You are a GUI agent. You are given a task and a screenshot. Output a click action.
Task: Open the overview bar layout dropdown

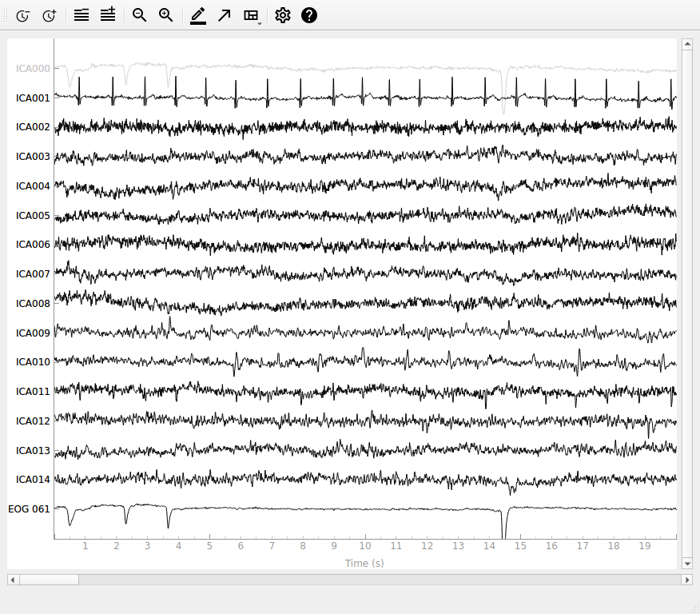253,16
